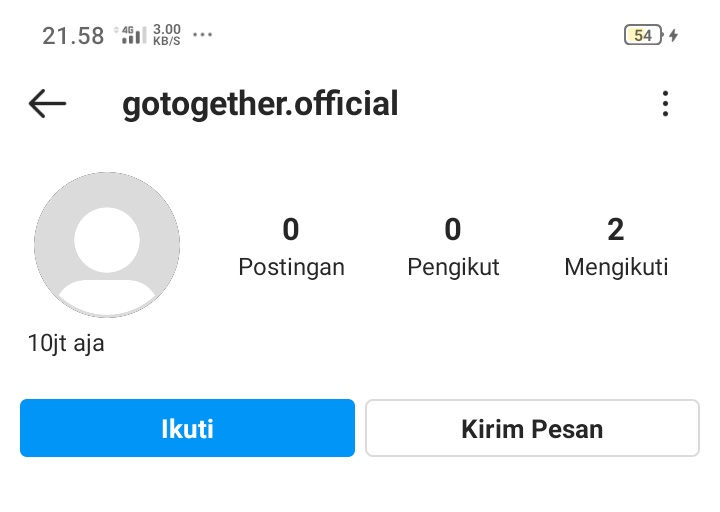This screenshot has width=720, height=512.
Task: Open the three-dot profile options menu
Action: click(665, 103)
